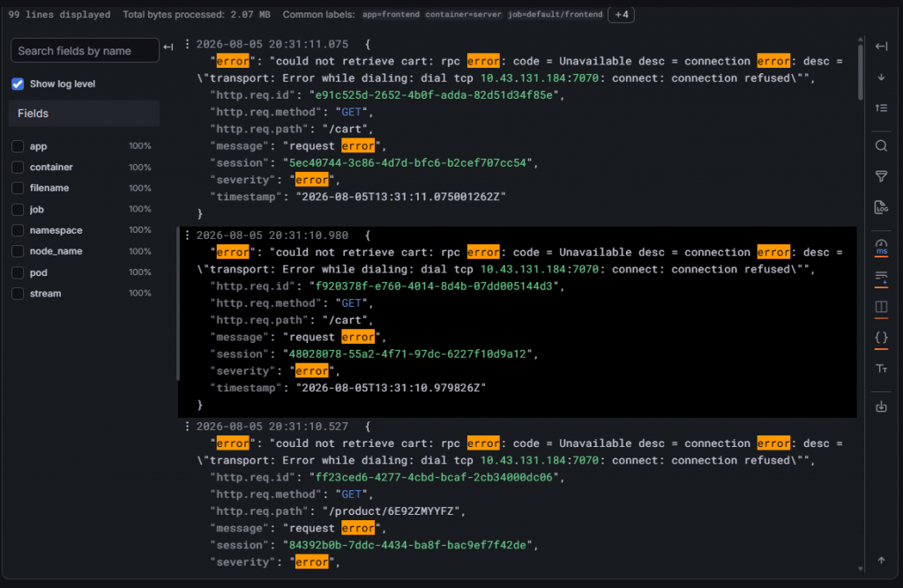The image size is (903, 588).
Task: Click the Fields section header
Action: point(84,114)
